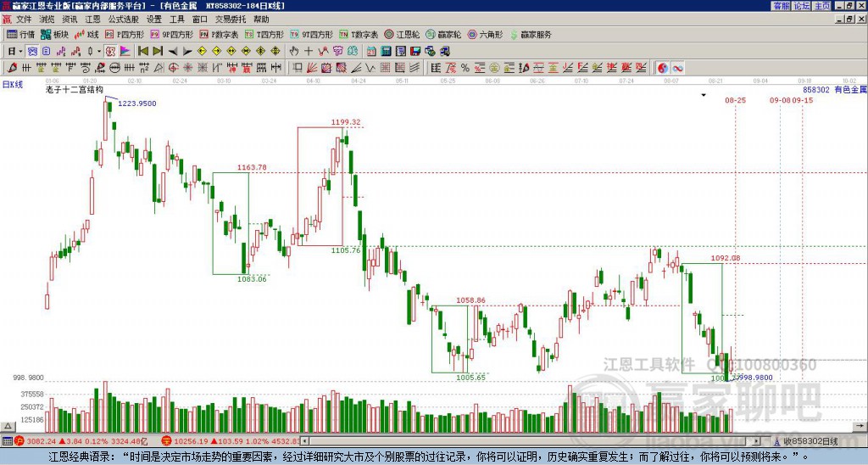The image size is (868, 465).
Task: Move chart left with black left arrow
Action: click(x=173, y=52)
